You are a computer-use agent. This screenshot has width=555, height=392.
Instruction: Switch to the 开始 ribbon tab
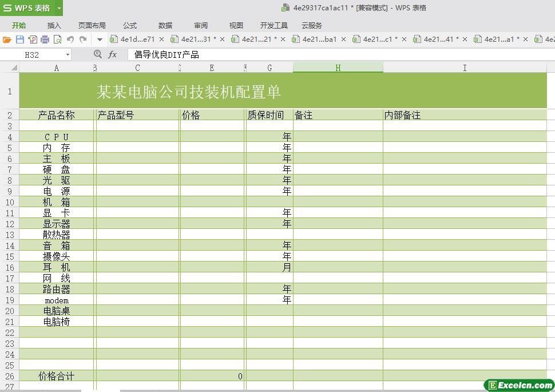[19, 26]
